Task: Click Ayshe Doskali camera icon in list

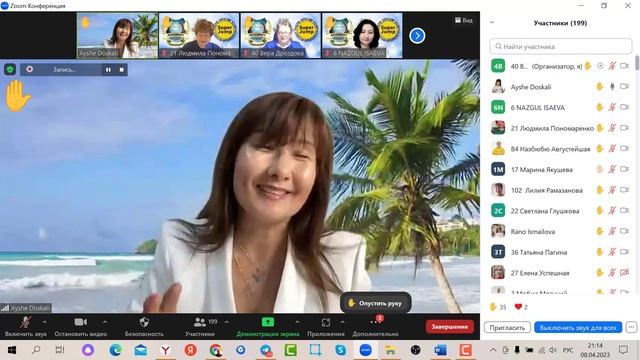Action: tap(624, 87)
